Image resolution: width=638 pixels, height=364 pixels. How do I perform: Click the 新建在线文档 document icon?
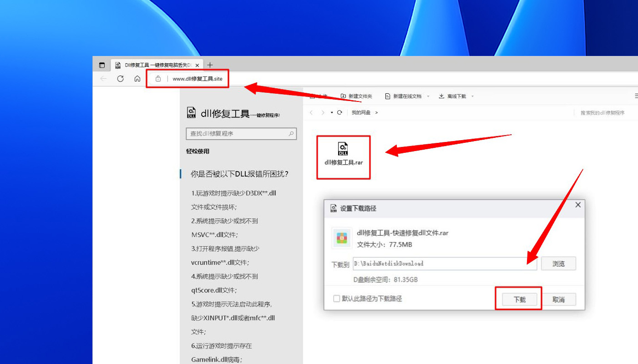point(388,96)
